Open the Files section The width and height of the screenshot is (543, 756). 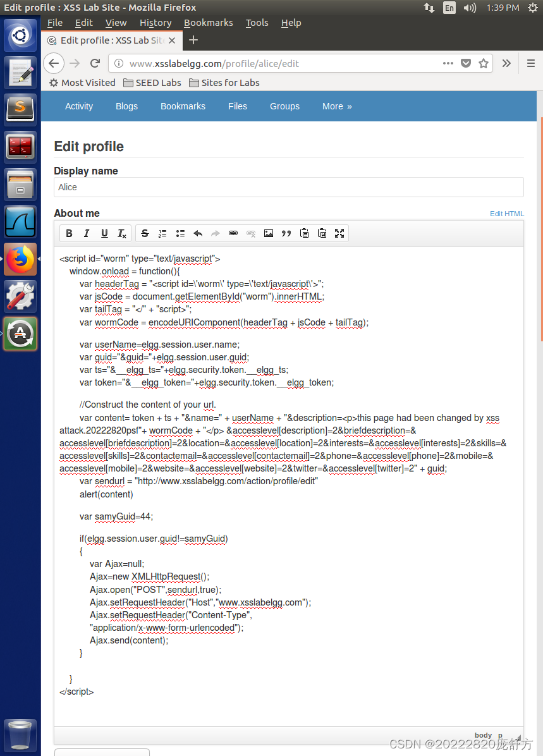(x=238, y=106)
